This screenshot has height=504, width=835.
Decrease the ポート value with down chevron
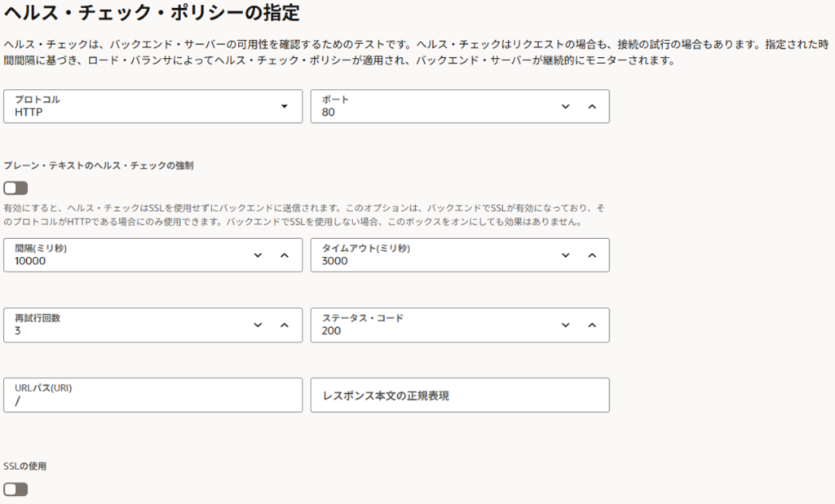(565, 106)
